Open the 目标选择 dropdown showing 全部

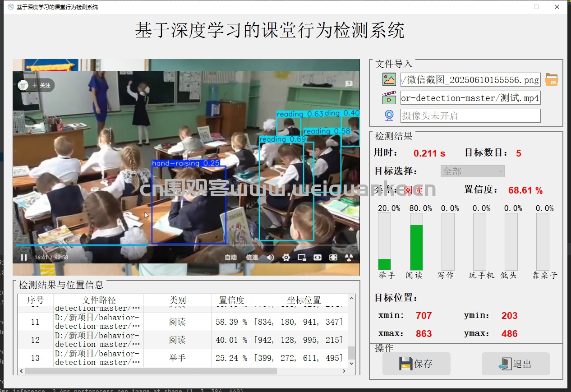pos(472,171)
